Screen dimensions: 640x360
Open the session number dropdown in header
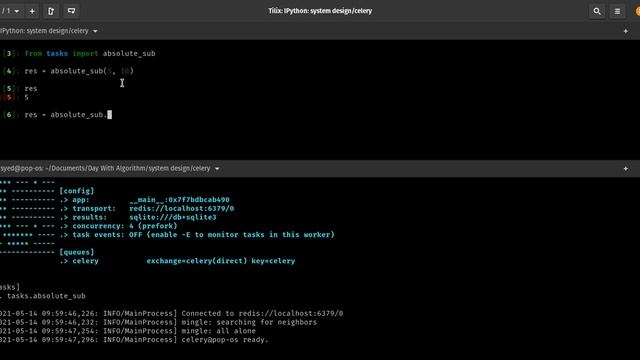pyautogui.click(x=10, y=11)
